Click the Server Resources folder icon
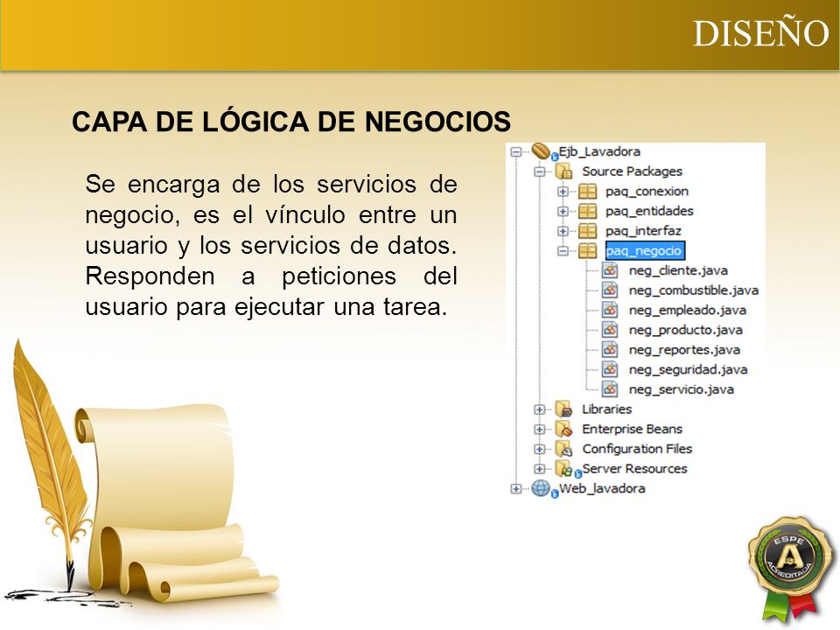 (567, 469)
